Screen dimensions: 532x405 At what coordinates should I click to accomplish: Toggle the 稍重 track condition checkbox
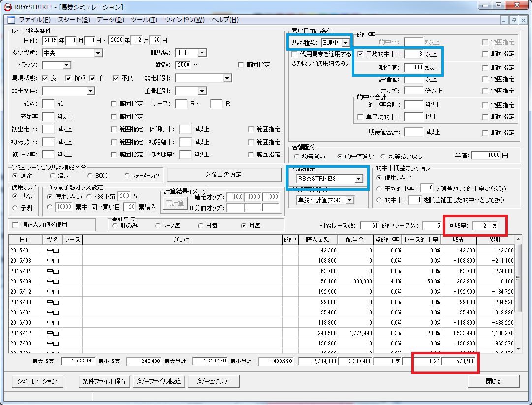[68, 78]
